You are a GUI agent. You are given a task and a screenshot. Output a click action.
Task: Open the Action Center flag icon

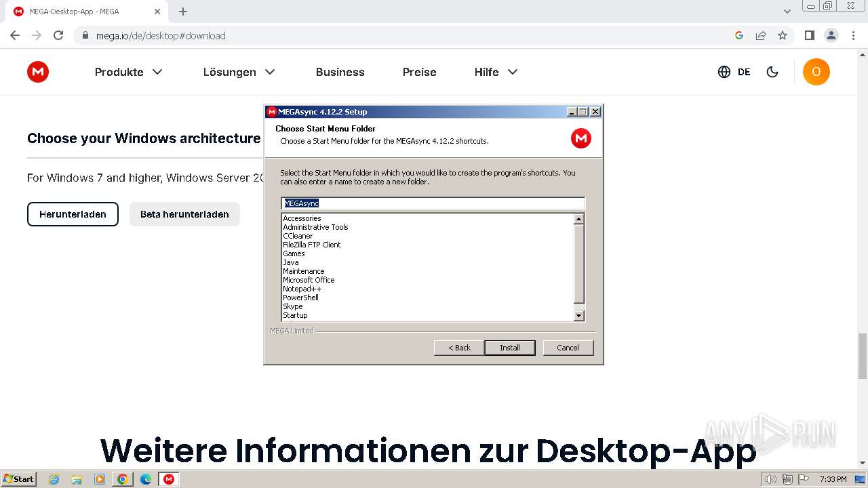click(x=804, y=479)
